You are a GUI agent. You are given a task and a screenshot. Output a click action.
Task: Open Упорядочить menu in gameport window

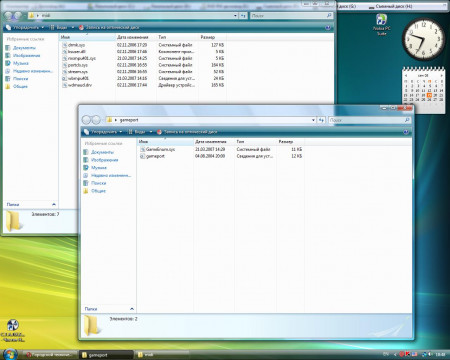tap(103, 132)
